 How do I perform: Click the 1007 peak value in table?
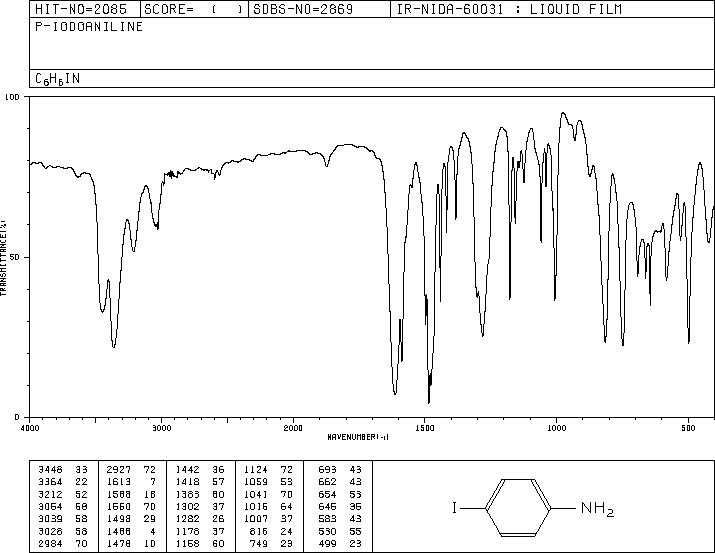(256, 519)
